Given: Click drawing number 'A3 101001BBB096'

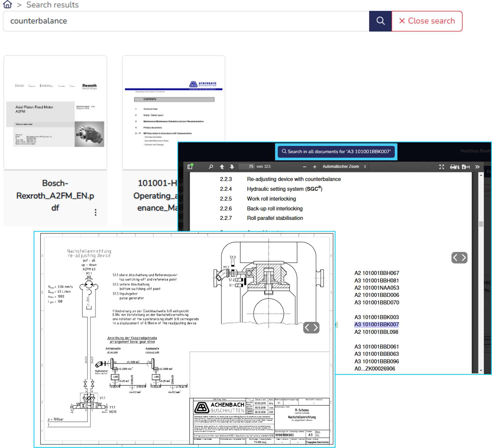Looking at the screenshot, I should 377,361.
